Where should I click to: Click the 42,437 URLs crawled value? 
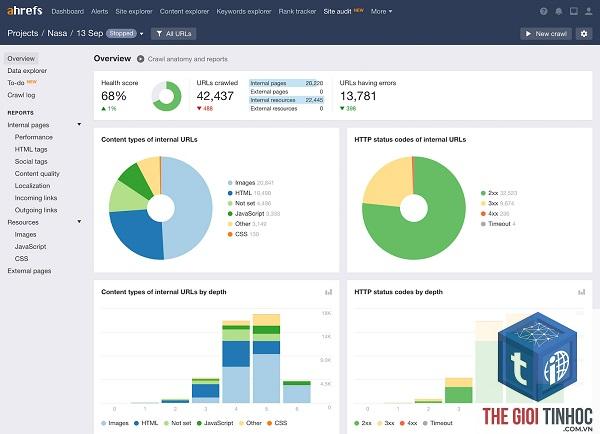point(215,96)
